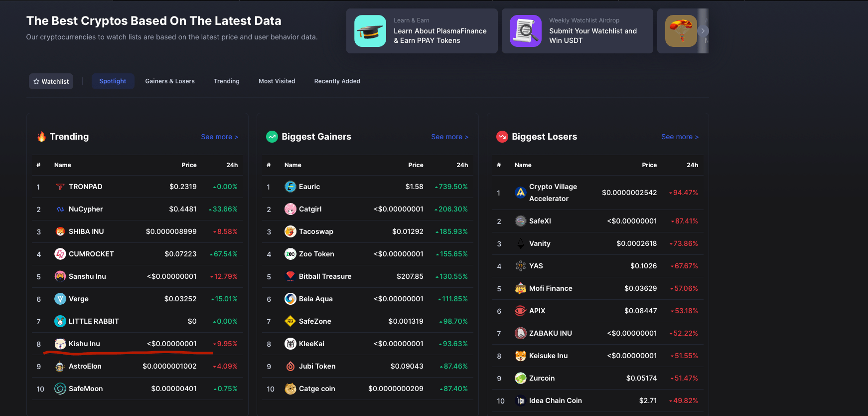Click the Tacoswap coin icon
The height and width of the screenshot is (416, 868).
pyautogui.click(x=290, y=231)
